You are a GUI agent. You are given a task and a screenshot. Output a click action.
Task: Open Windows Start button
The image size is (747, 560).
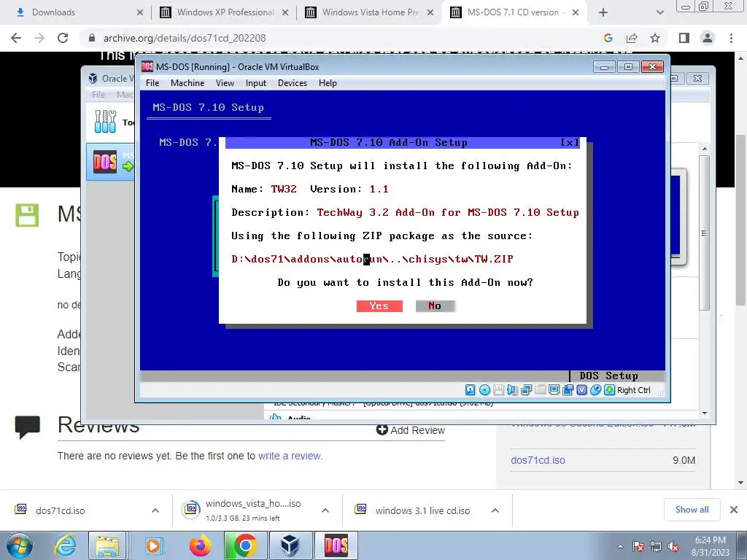19,545
